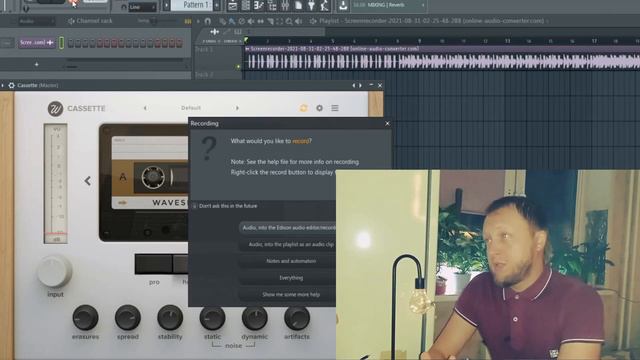Open Cassette plugin settings gear icon
The height and width of the screenshot is (360, 640).
(x=319, y=108)
